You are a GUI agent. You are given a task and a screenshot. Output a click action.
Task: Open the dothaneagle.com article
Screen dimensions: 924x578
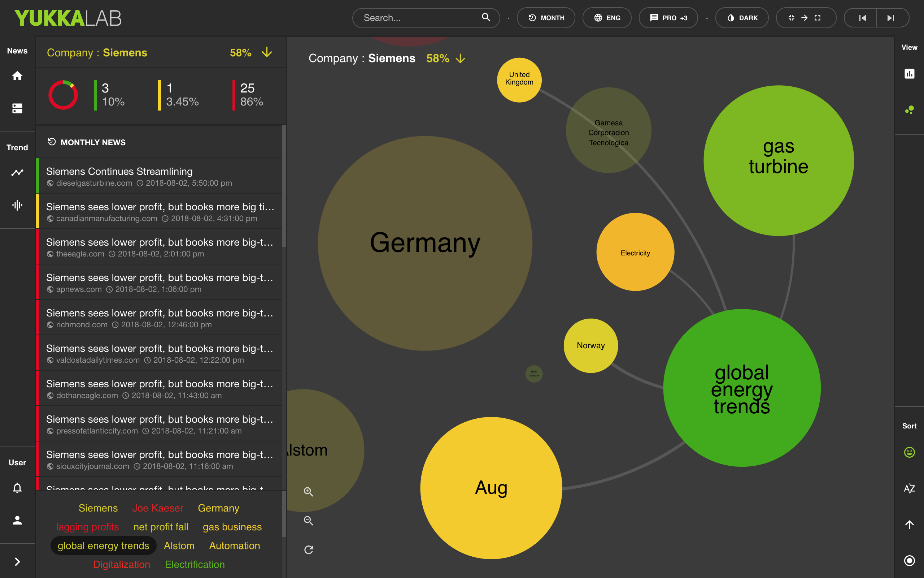(159, 388)
